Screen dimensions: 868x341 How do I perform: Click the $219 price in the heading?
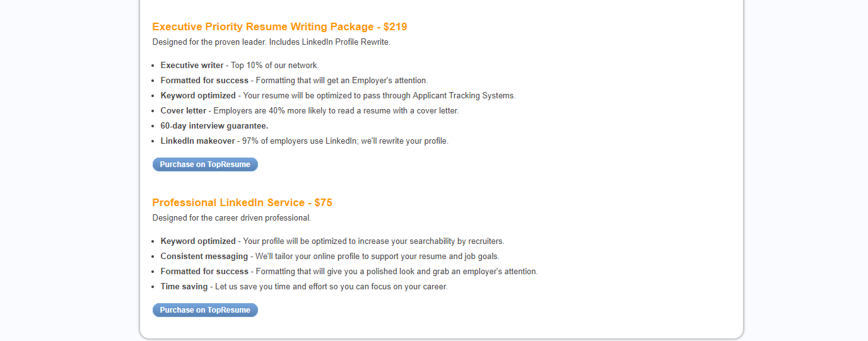(396, 27)
